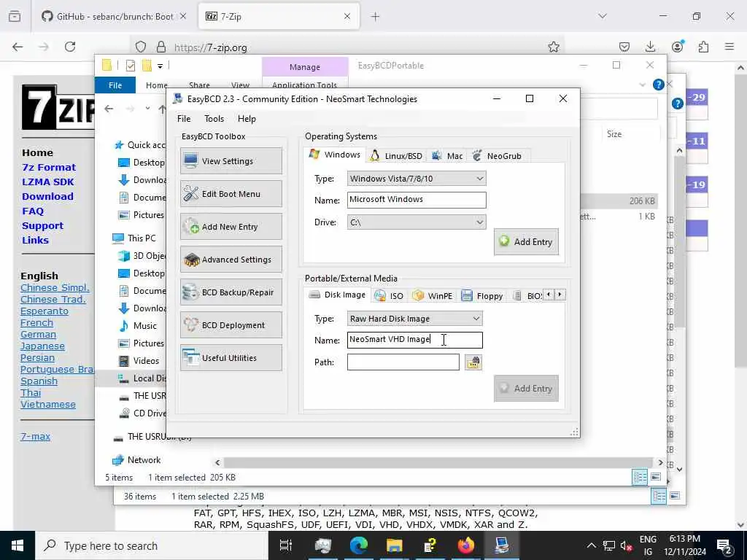
Task: Switch Explorer to details view icon
Action: click(640, 477)
